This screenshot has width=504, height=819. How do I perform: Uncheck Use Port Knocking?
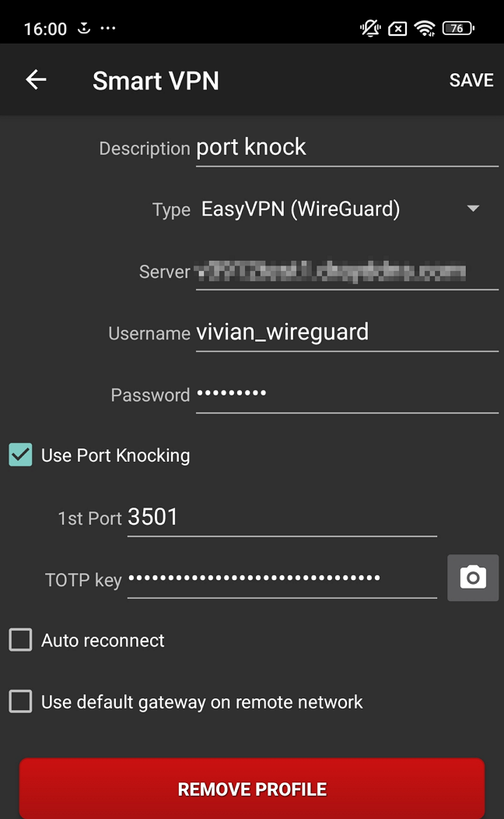21,455
